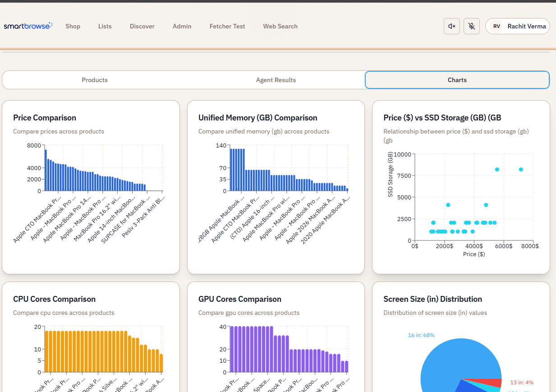
Task: Click the CPU Cores Comparison title
Action: tap(54, 299)
